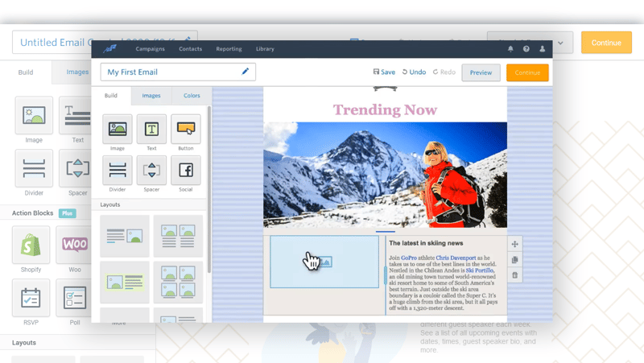Viewport: 644px width, 363px height.
Task: Click the skier mountain photo in email
Action: (386, 175)
